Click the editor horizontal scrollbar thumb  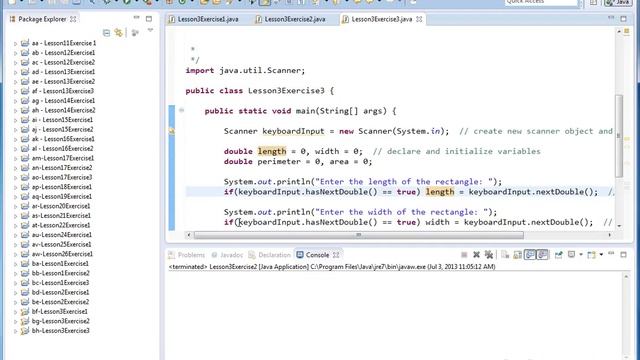[x=358, y=235]
